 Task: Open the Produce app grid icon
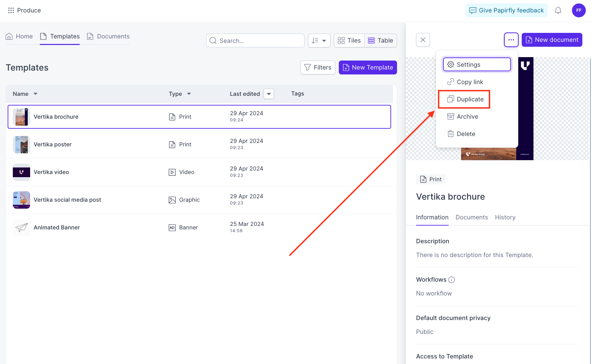(x=11, y=10)
